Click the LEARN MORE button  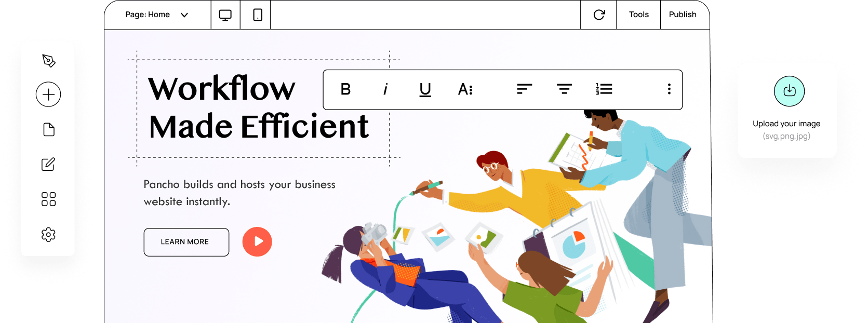click(x=186, y=242)
